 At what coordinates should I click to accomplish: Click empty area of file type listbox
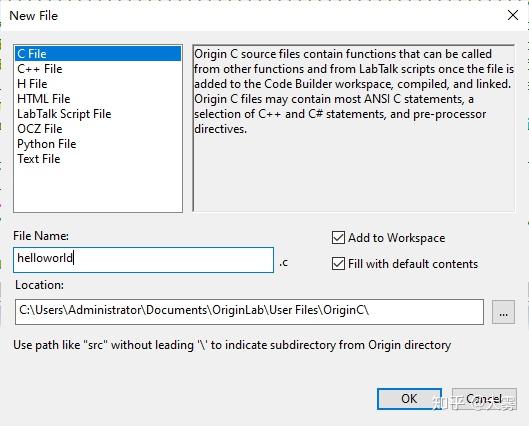(x=98, y=189)
